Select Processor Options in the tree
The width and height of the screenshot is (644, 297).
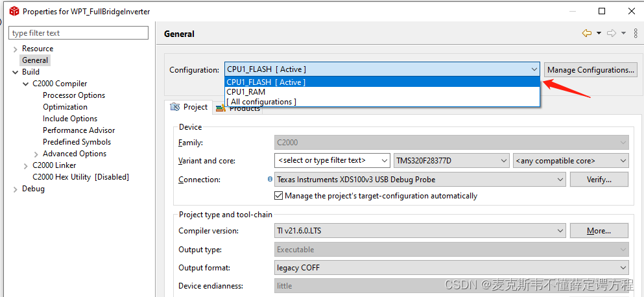coord(74,95)
